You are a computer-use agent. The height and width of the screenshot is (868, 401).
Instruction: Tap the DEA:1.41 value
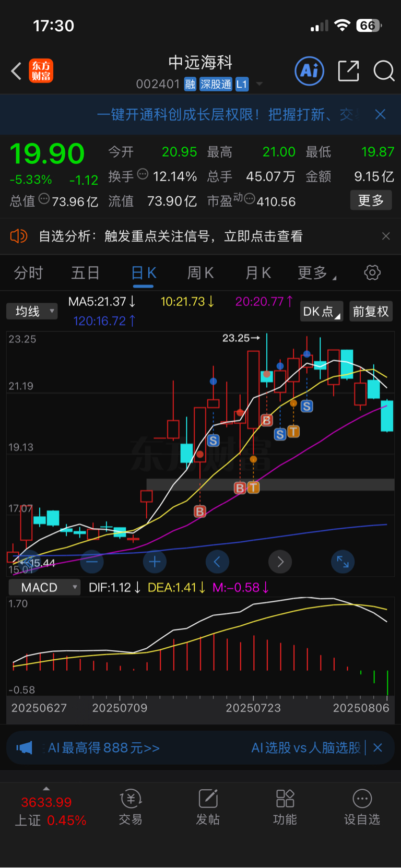pyautogui.click(x=176, y=587)
